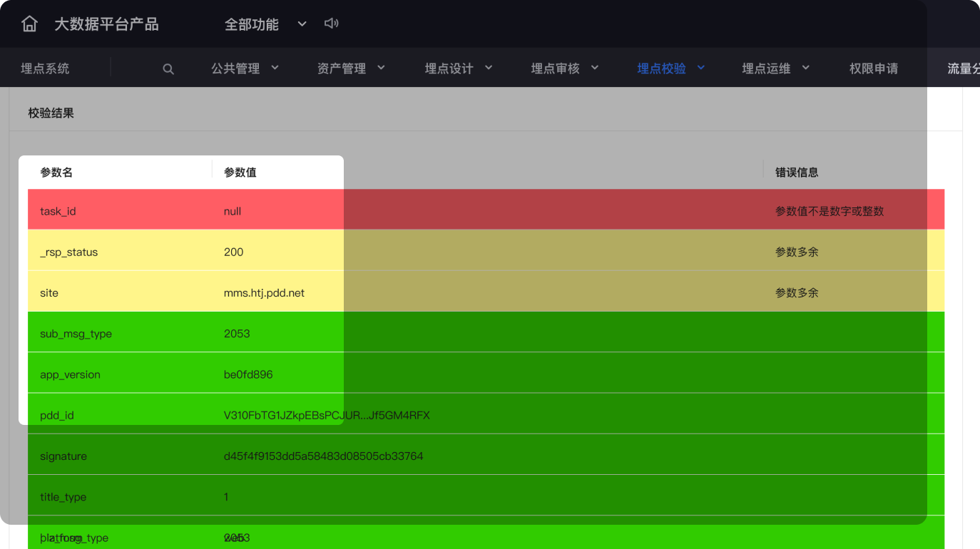
Task: Open the 埋点审核 menu
Action: pyautogui.click(x=556, y=68)
